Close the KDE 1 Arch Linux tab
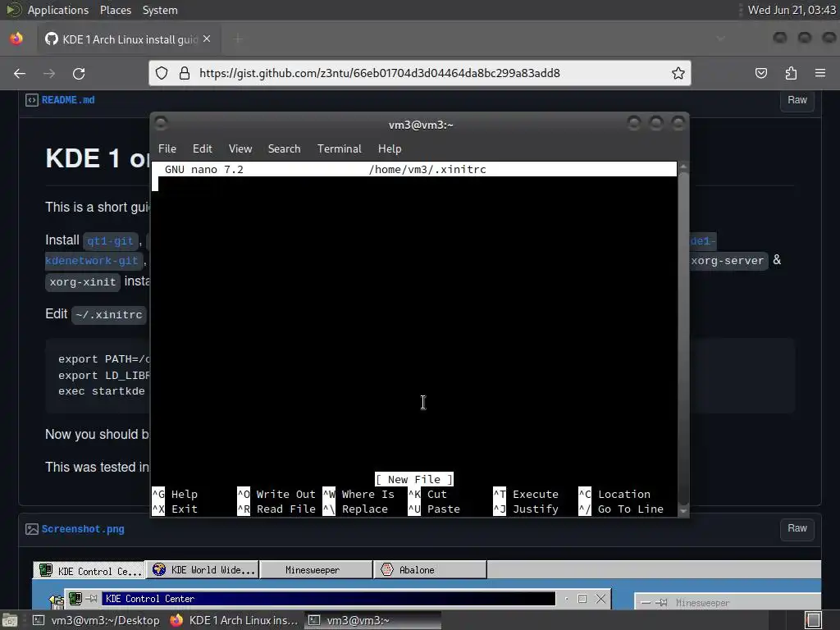 (x=207, y=39)
